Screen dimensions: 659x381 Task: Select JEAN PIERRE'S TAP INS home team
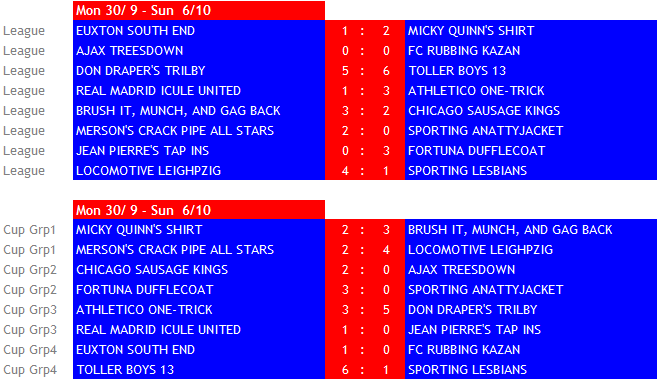point(142,151)
